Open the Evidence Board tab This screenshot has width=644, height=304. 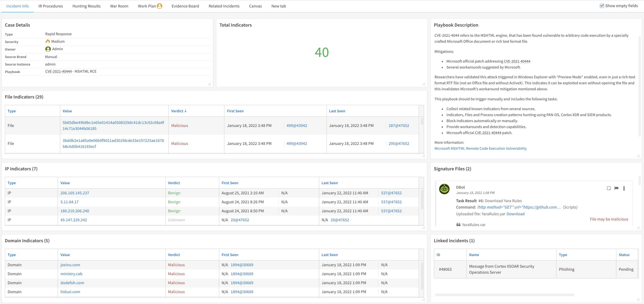(185, 6)
